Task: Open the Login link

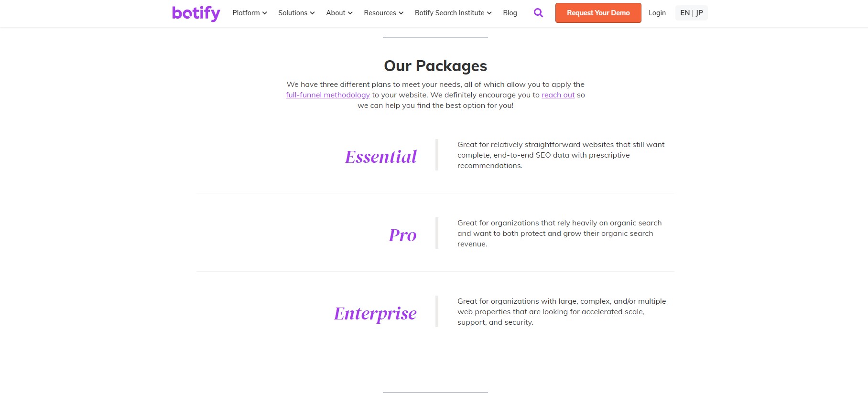Action: pos(657,13)
